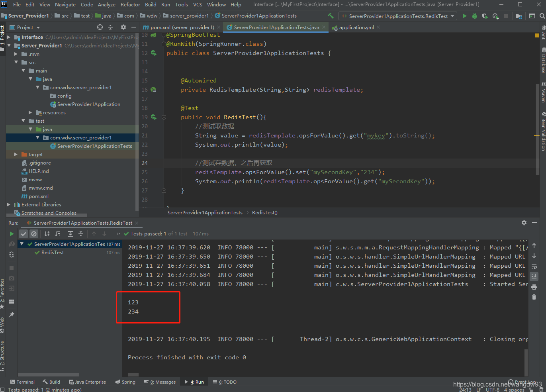Click the Profile run icon in the top toolbar
Screen dimensions: 546x392
tap(495, 16)
